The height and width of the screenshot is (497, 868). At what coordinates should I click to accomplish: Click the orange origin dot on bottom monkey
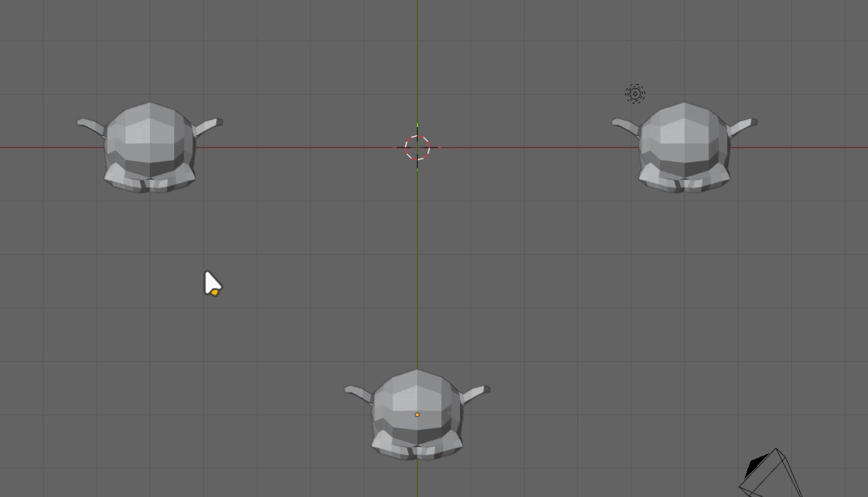[x=417, y=414]
